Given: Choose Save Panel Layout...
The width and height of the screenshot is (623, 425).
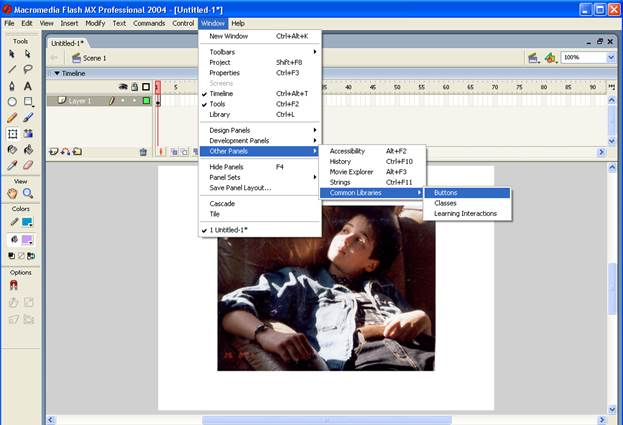Looking at the screenshot, I should click(x=259, y=188).
